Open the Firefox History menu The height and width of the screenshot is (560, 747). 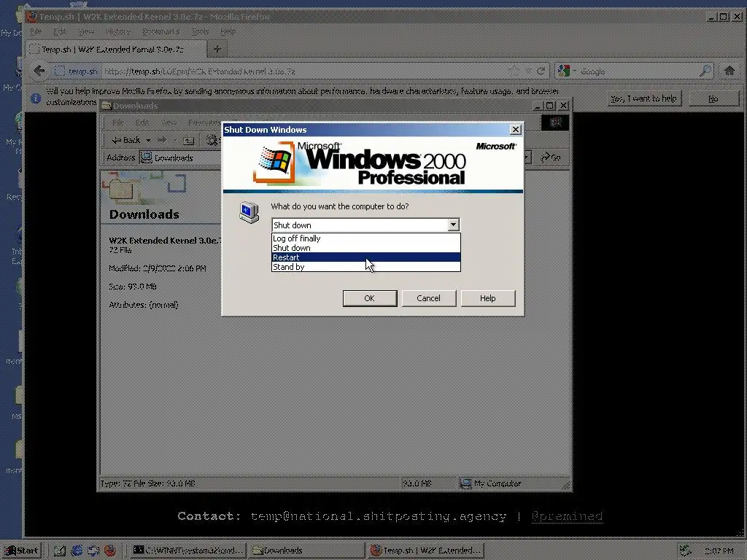[118, 32]
